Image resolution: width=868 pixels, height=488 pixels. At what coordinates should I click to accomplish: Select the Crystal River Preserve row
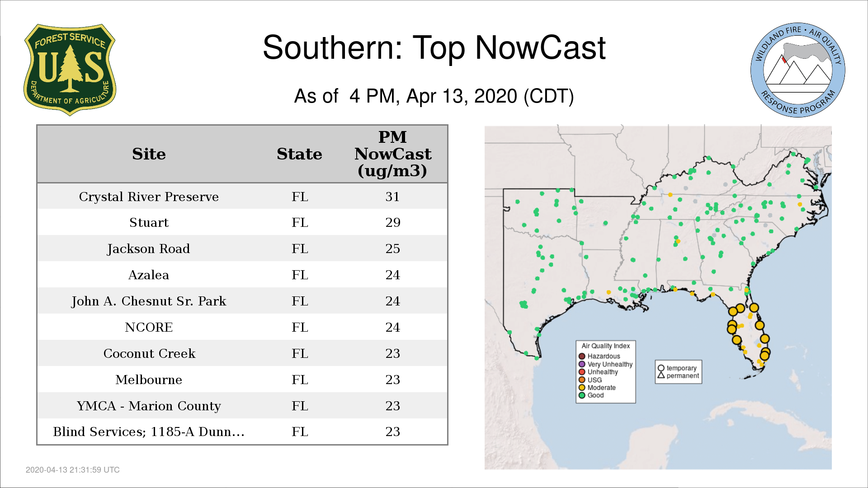tap(149, 197)
